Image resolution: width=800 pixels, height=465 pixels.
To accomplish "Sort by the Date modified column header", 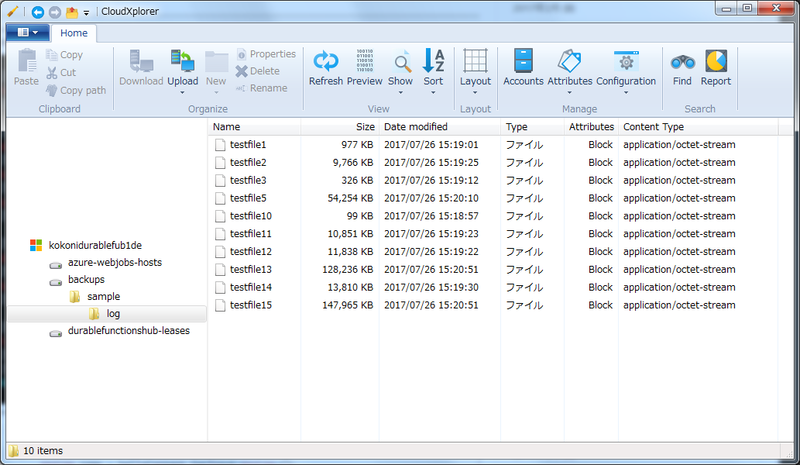I will [x=440, y=127].
